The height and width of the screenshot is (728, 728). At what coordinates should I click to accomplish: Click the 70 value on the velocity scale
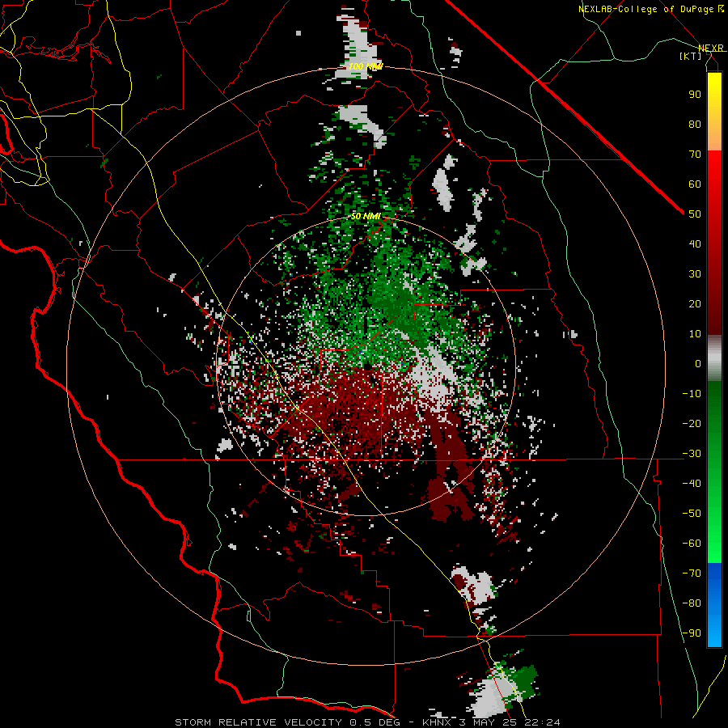coord(695,154)
